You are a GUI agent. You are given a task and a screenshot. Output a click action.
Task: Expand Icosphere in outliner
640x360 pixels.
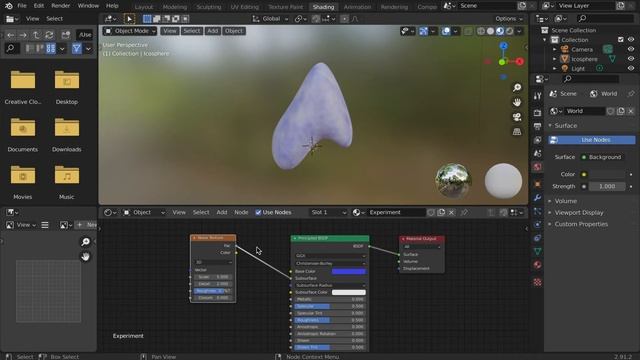pyautogui.click(x=555, y=59)
